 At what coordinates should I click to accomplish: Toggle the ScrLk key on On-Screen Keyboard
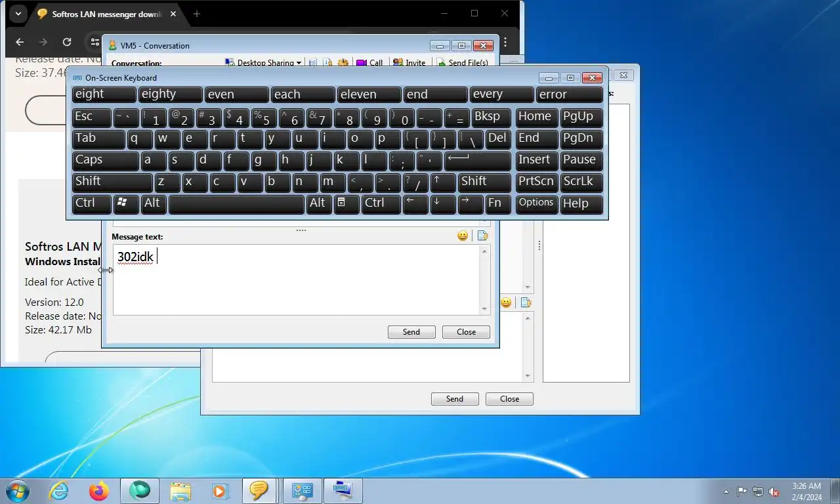point(581,182)
